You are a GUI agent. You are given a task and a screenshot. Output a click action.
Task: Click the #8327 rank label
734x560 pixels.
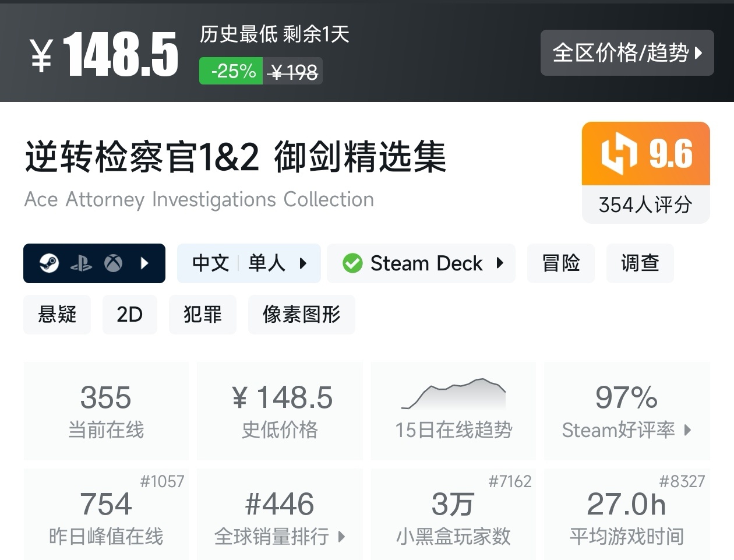[x=682, y=481]
